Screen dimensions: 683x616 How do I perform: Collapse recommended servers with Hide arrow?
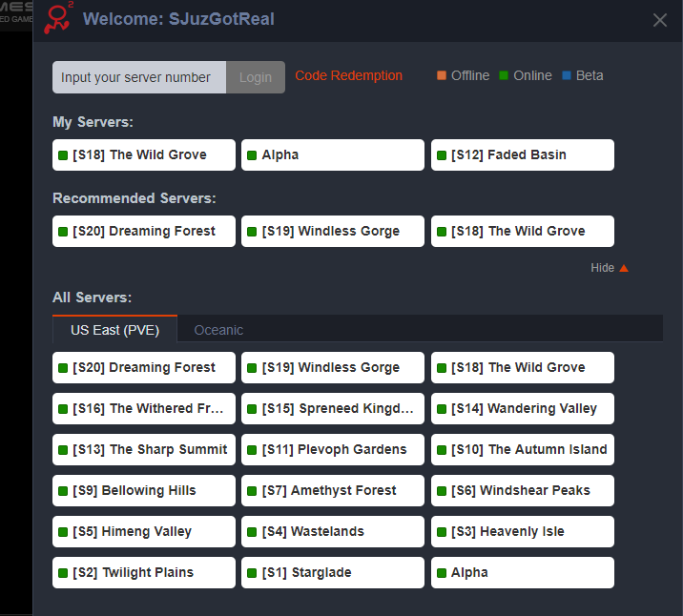[624, 268]
